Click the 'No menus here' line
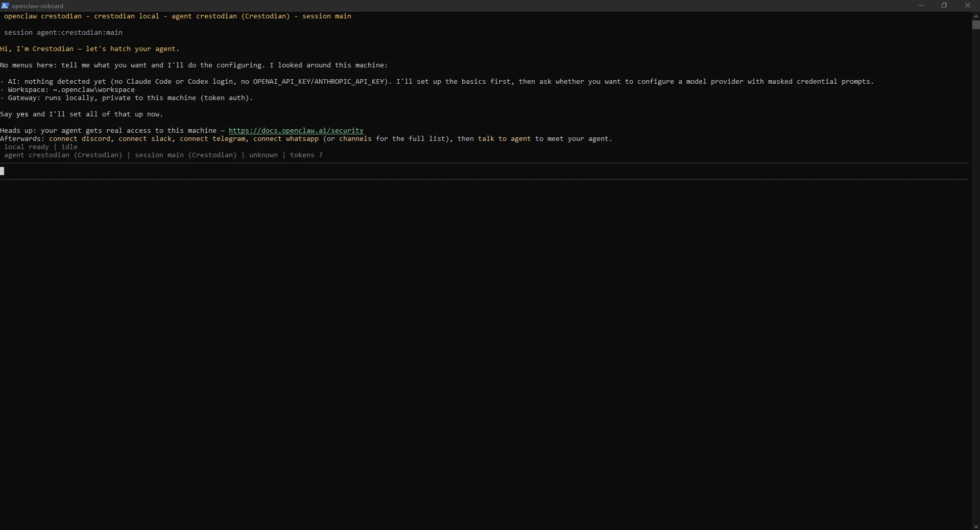The height and width of the screenshot is (530, 980). [194, 65]
